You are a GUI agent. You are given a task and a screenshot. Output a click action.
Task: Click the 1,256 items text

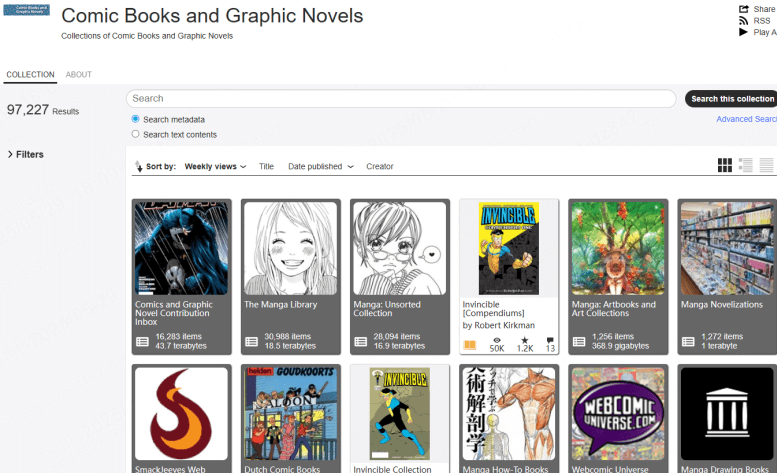613,336
